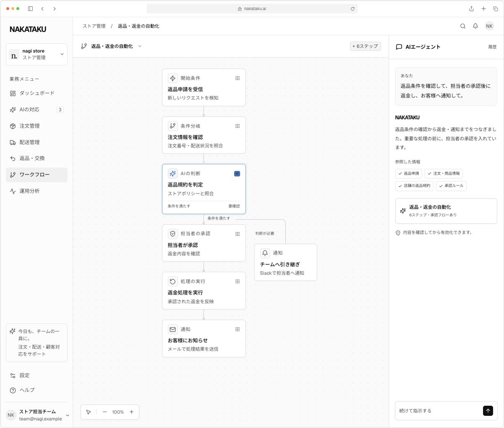504x428 pixels.
Task: Click the ストア管理 breadcrumb link
Action: click(x=94, y=26)
